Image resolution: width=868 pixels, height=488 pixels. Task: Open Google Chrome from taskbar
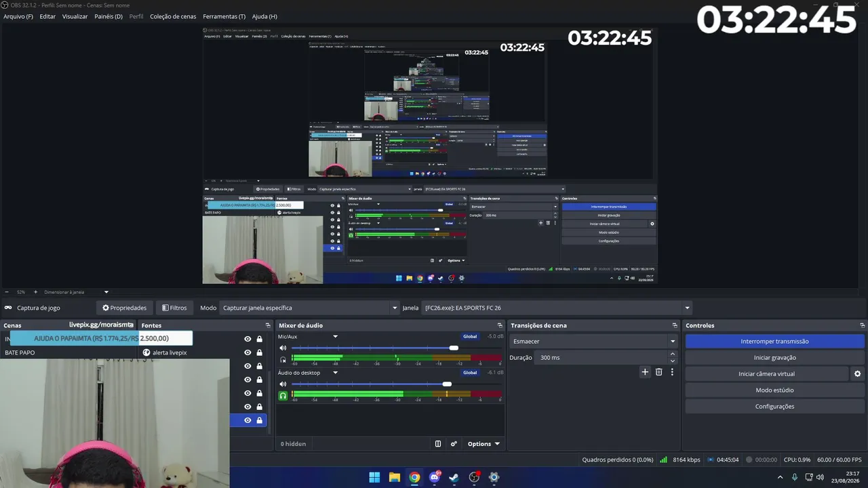(414, 477)
